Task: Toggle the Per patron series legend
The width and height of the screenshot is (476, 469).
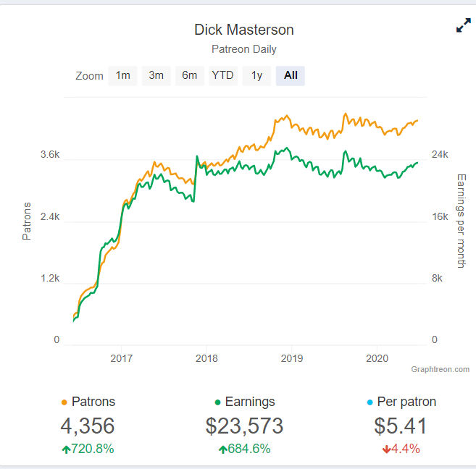Action: (401, 402)
